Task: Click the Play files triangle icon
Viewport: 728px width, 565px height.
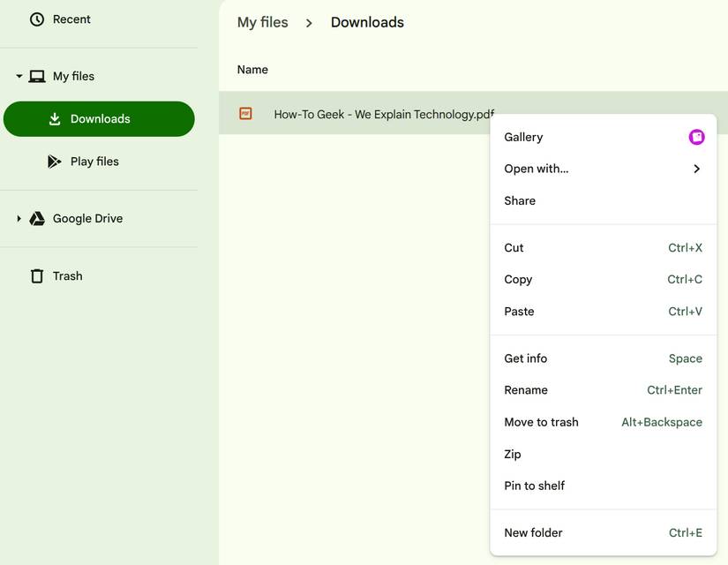Action: click(55, 162)
